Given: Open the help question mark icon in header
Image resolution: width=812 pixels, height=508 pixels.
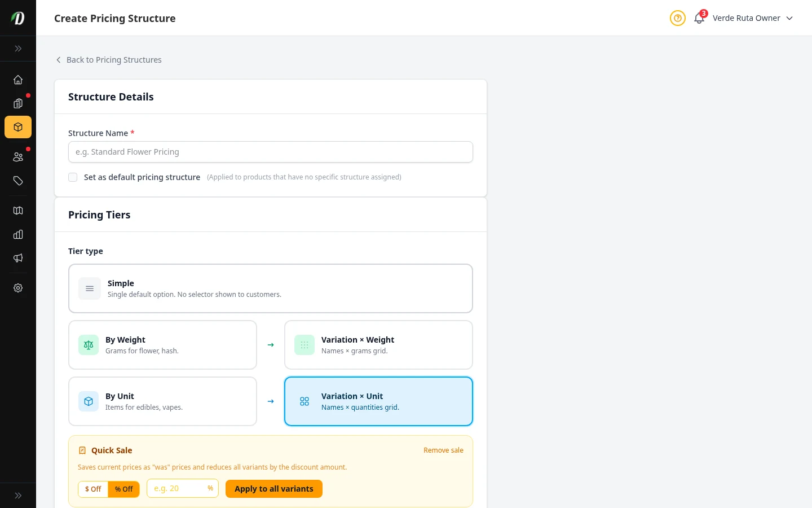Looking at the screenshot, I should coord(677,18).
